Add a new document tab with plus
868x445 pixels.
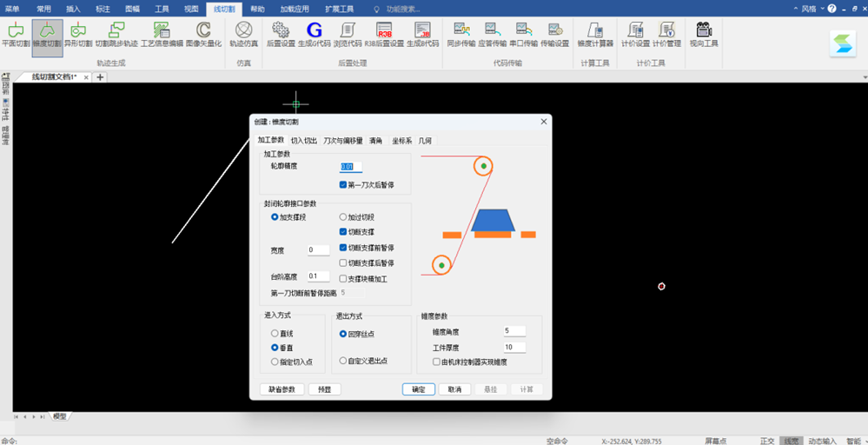100,77
